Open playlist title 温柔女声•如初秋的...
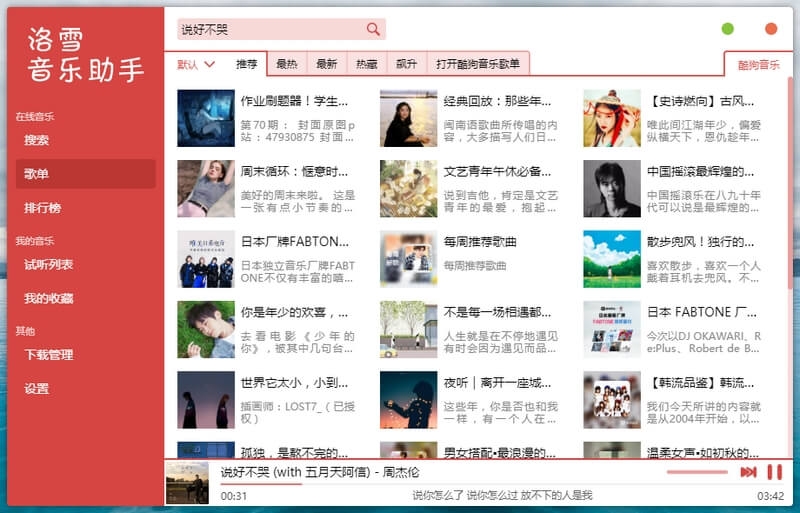800x513 pixels. (703, 453)
